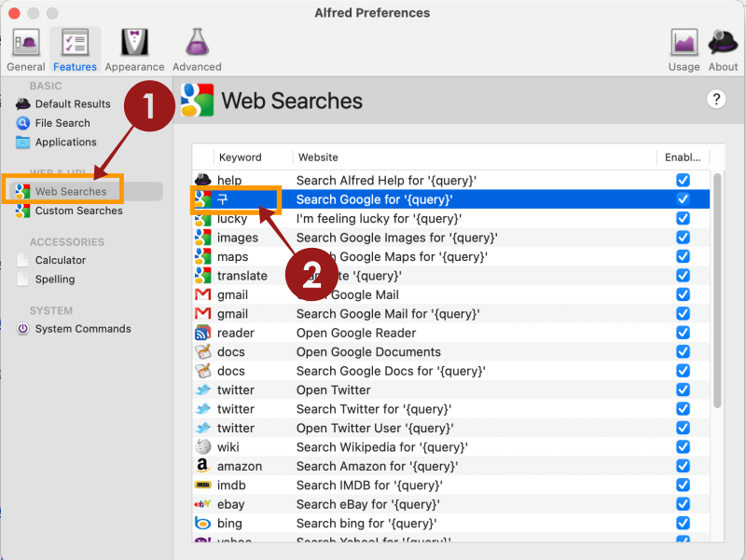
Task: Click the Enabled column header
Action: pyautogui.click(x=683, y=157)
